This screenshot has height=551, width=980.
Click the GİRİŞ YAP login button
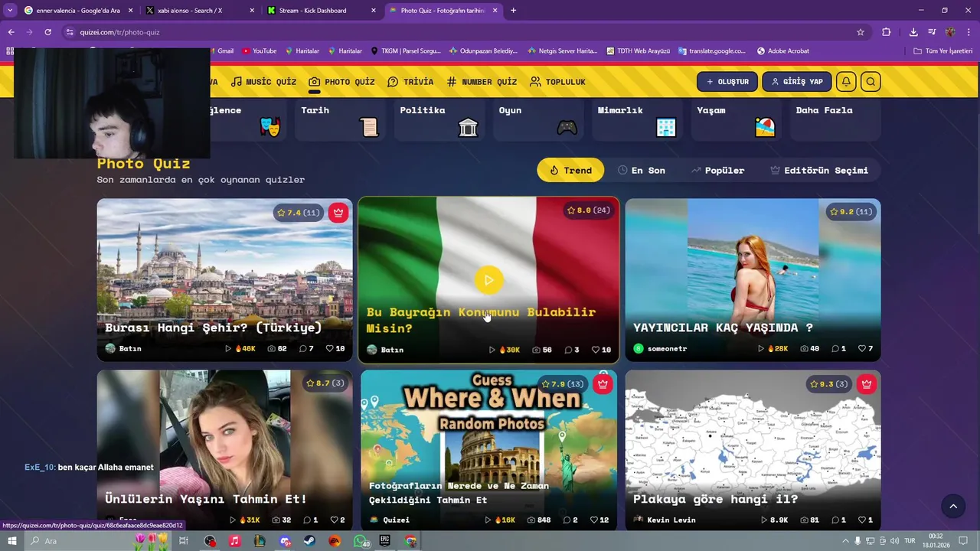(x=796, y=82)
